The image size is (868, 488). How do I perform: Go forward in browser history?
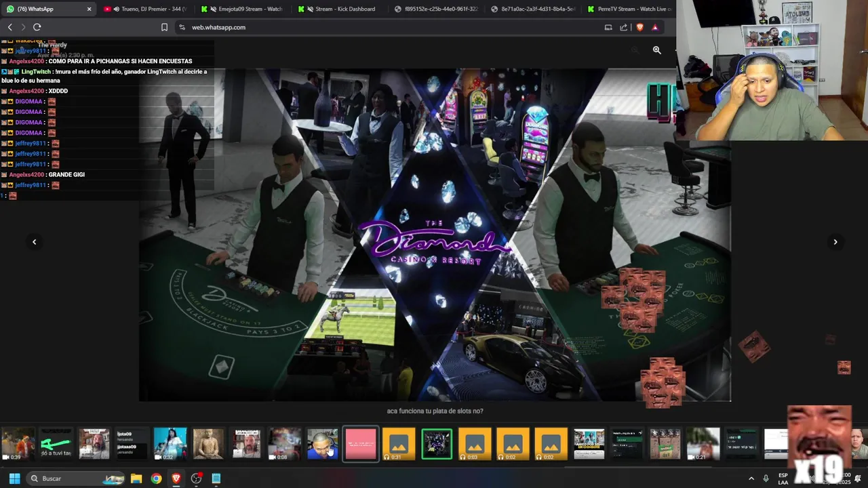point(23,27)
